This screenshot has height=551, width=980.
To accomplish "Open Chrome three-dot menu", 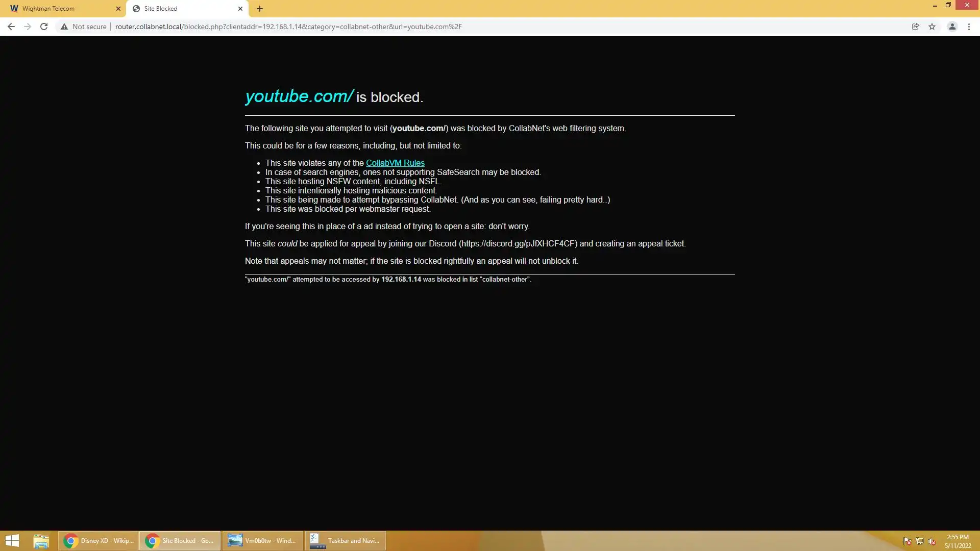I will pyautogui.click(x=969, y=27).
